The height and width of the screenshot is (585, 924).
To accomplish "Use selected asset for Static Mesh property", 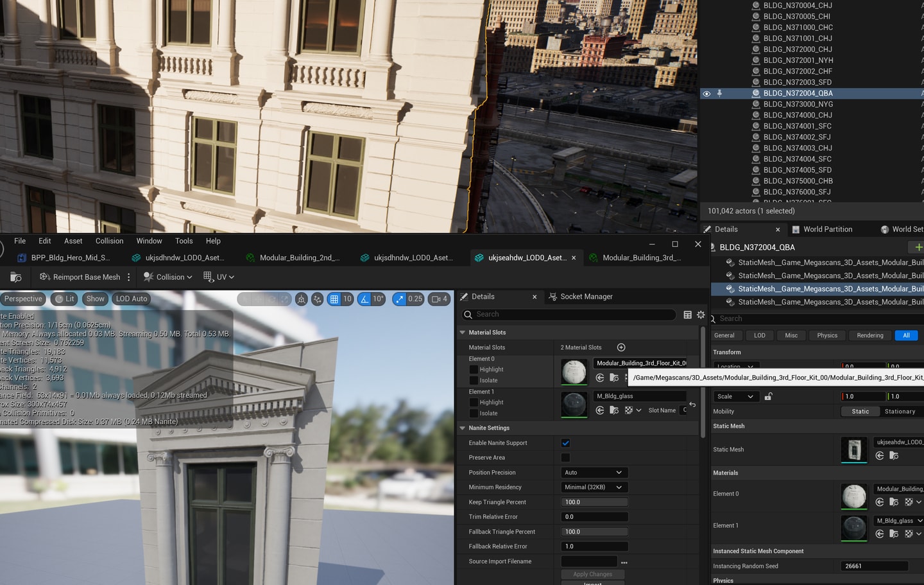I will tap(880, 456).
